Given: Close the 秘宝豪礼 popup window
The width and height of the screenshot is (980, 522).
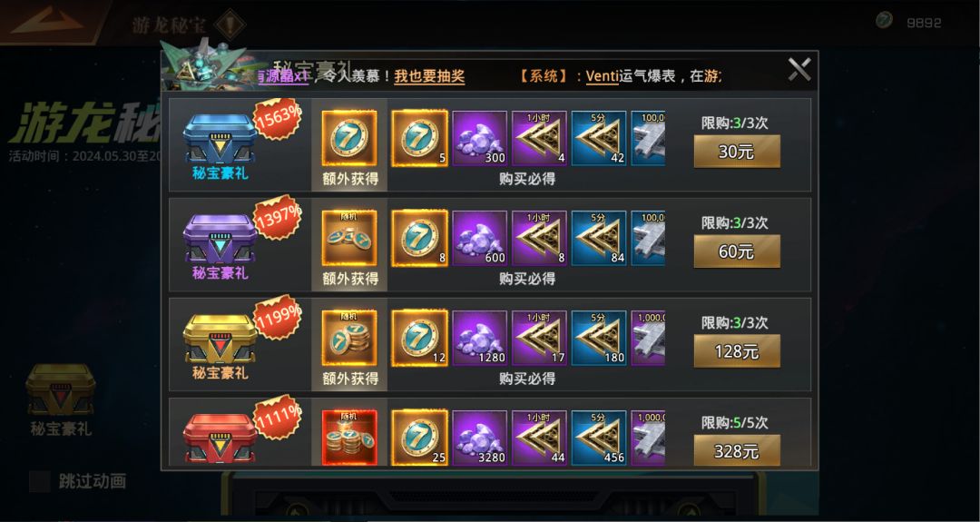Looking at the screenshot, I should click(x=799, y=69).
